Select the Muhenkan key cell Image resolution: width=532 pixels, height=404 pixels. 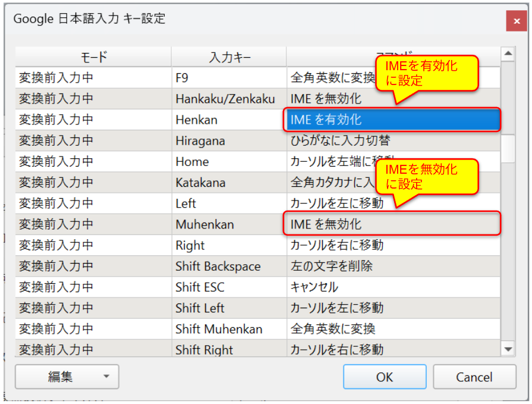point(229,224)
